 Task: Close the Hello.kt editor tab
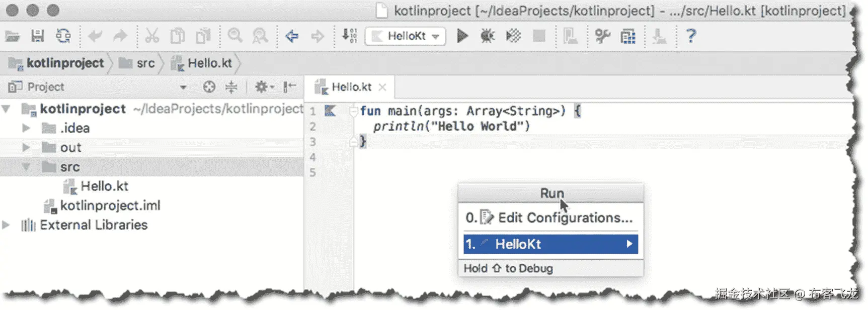coord(382,87)
